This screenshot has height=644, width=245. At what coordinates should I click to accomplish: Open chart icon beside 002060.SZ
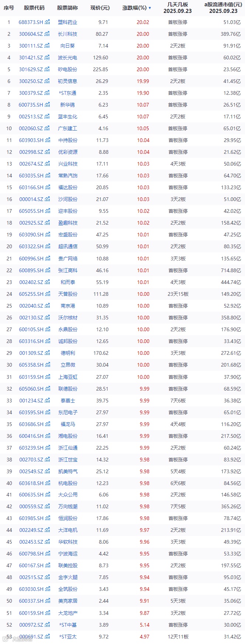pyautogui.click(x=47, y=128)
